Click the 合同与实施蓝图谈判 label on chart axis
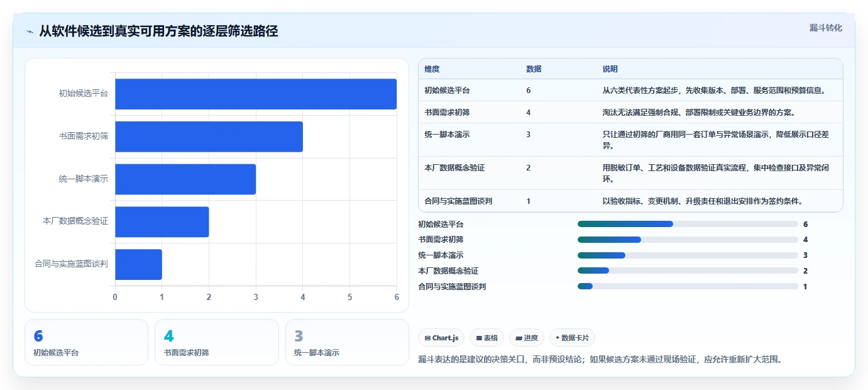Viewport: 868px width, 390px height. (x=71, y=264)
